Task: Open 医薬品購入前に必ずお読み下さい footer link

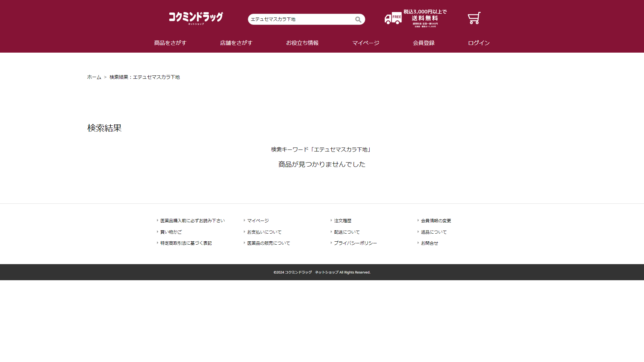Action: click(x=192, y=221)
